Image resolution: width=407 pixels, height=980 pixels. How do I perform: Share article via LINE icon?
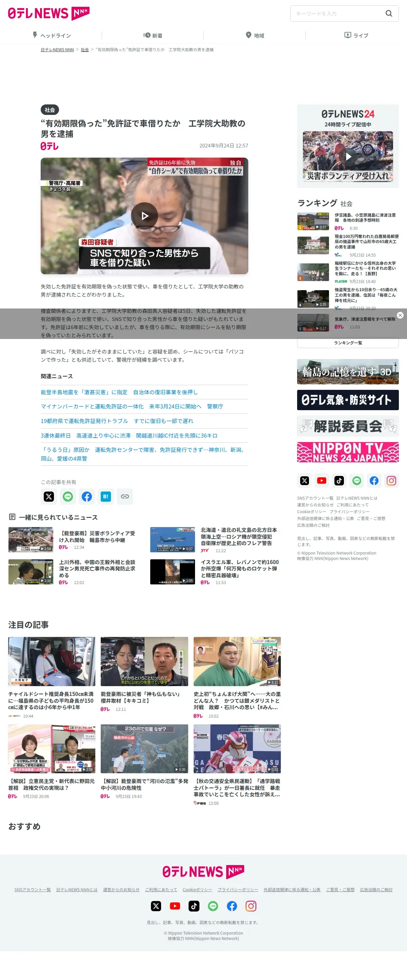coord(68,497)
